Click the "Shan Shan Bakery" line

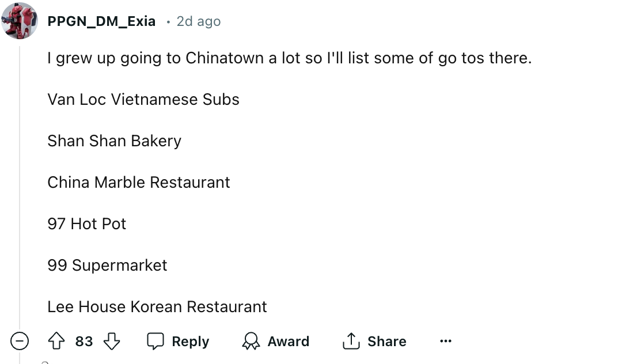click(x=114, y=141)
